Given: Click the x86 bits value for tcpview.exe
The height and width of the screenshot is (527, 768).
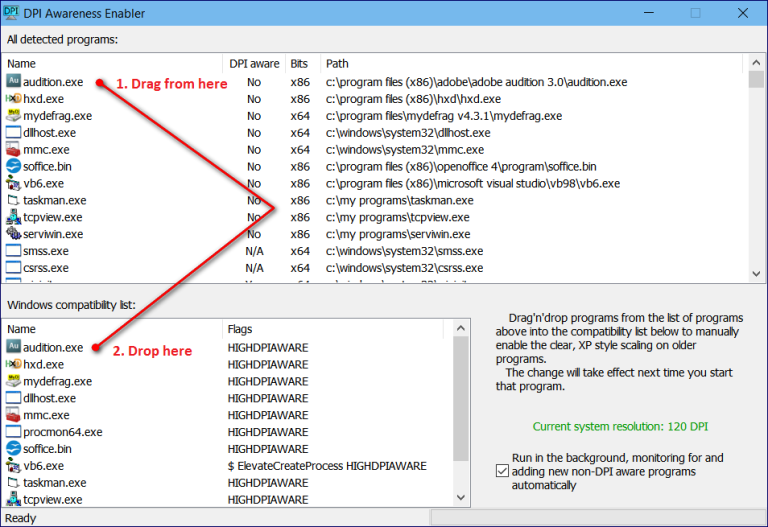Looking at the screenshot, I should (x=300, y=217).
